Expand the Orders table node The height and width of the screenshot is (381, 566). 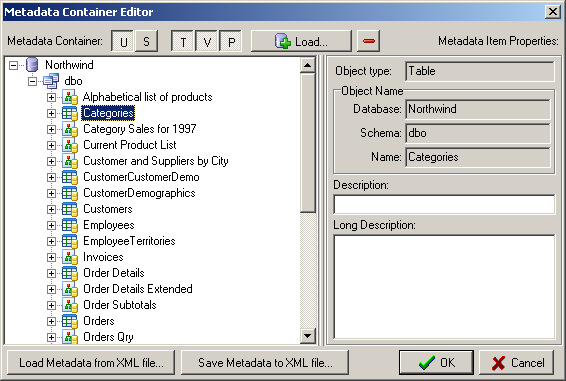[x=51, y=321]
